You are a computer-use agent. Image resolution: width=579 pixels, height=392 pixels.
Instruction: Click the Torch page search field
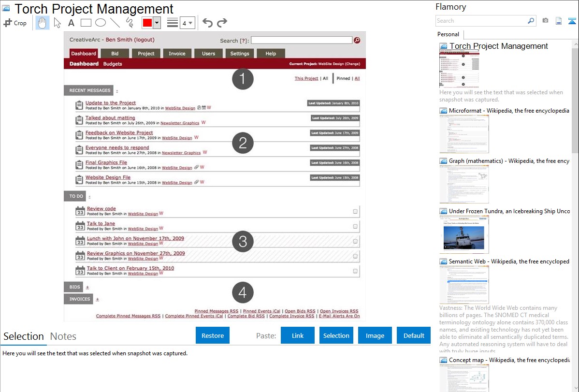tap(302, 40)
